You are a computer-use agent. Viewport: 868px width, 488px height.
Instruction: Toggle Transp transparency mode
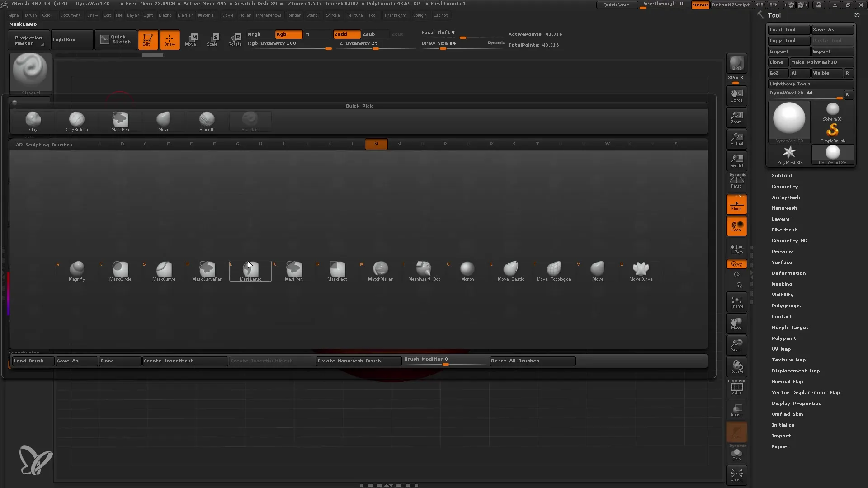pos(736,410)
